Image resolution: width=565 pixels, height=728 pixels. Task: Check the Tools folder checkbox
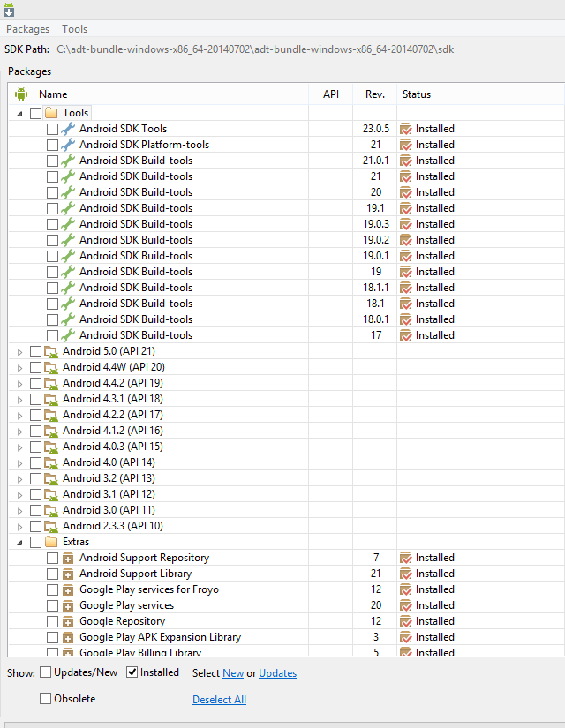(x=36, y=113)
